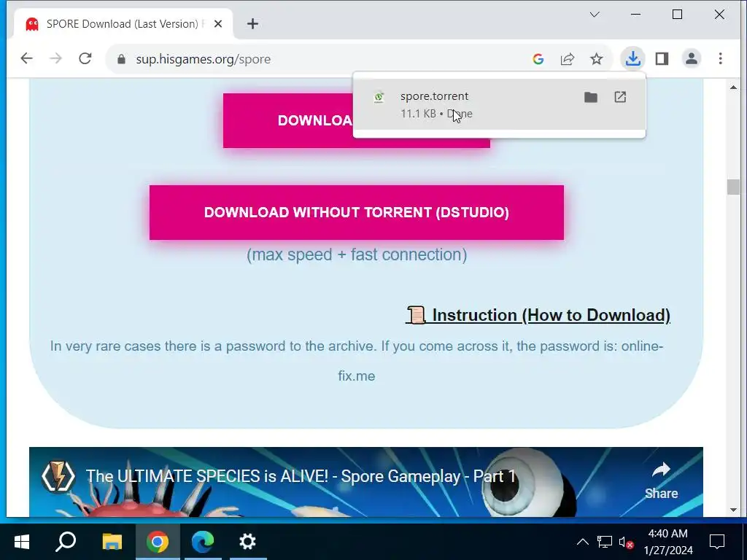
Task: Open Microsoft Edge from taskbar
Action: (x=203, y=542)
